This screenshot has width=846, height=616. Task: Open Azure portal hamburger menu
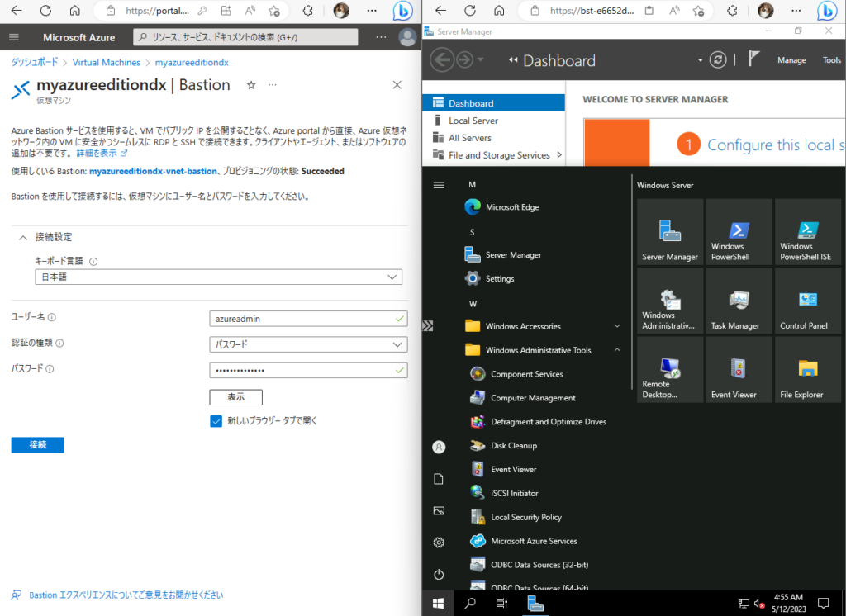click(x=14, y=37)
